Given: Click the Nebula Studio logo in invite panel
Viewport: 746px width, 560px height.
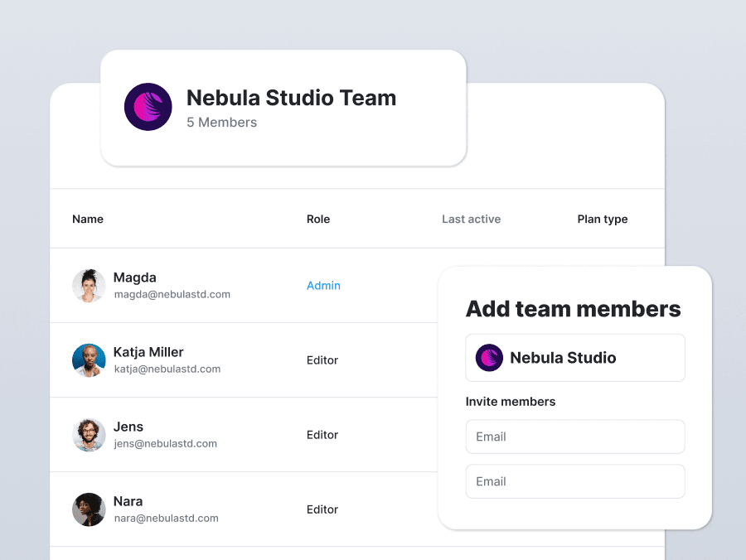Looking at the screenshot, I should click(x=489, y=358).
